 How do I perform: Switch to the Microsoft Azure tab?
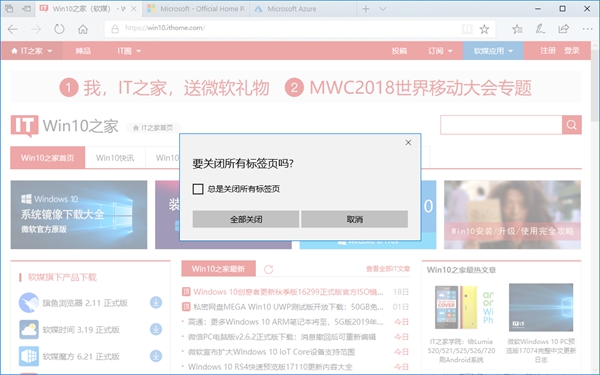pos(303,9)
